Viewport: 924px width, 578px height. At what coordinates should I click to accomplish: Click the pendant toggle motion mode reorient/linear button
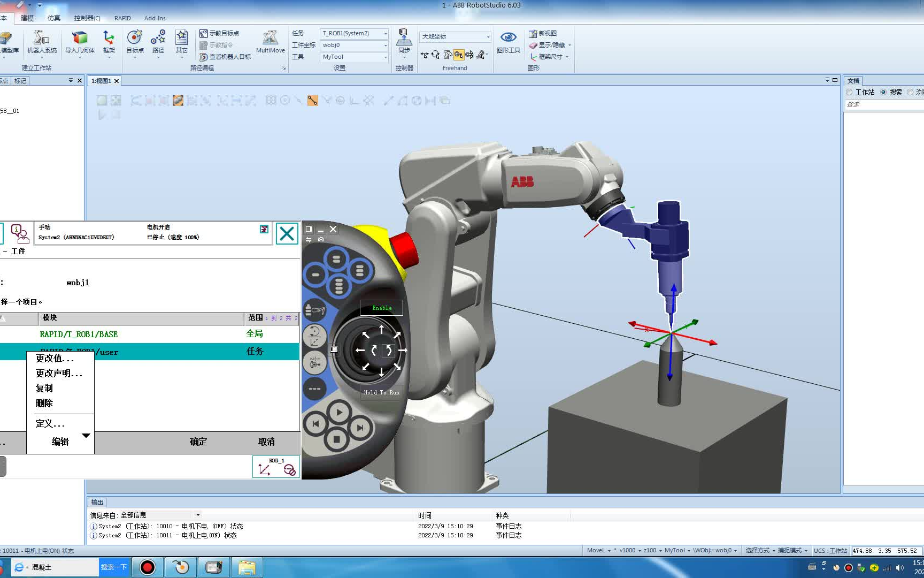pyautogui.click(x=314, y=336)
